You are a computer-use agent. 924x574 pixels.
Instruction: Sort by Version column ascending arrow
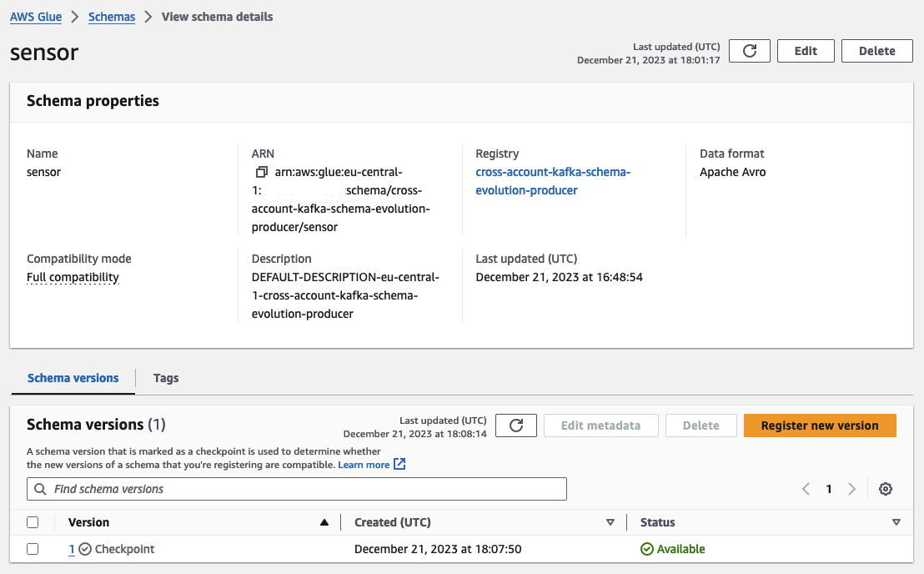[324, 522]
